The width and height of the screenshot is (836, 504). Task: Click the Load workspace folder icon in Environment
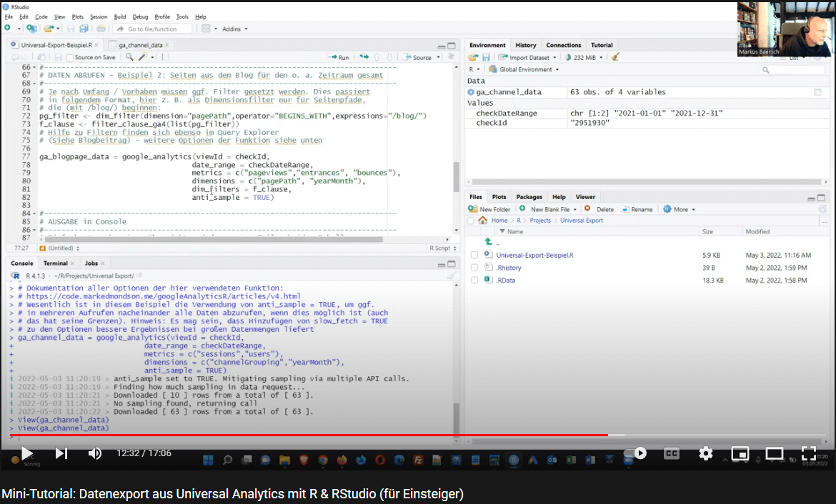[x=473, y=57]
